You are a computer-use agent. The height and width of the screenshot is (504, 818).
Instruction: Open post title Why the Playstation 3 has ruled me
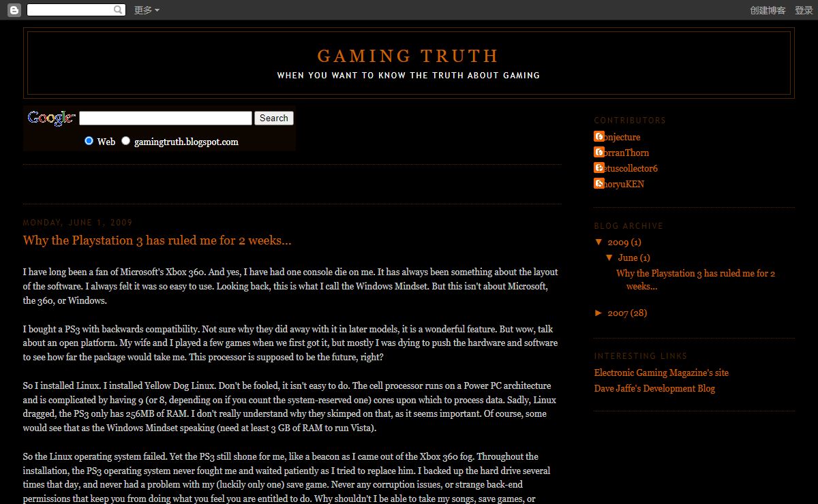157,240
